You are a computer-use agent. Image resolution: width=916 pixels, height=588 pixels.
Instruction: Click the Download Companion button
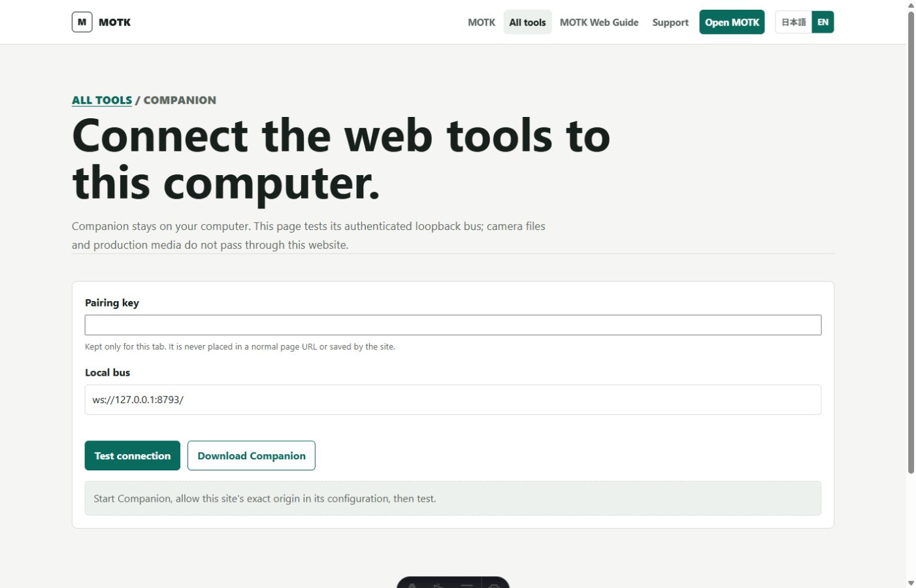pyautogui.click(x=252, y=455)
